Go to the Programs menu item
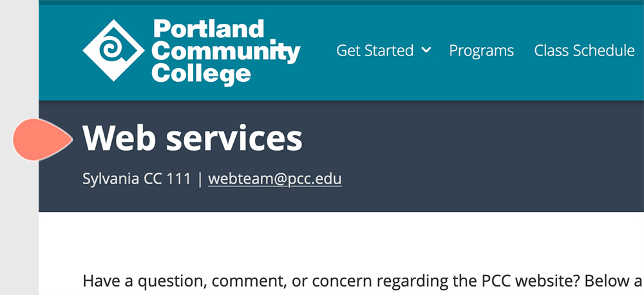The width and height of the screenshot is (644, 295). coord(481,50)
